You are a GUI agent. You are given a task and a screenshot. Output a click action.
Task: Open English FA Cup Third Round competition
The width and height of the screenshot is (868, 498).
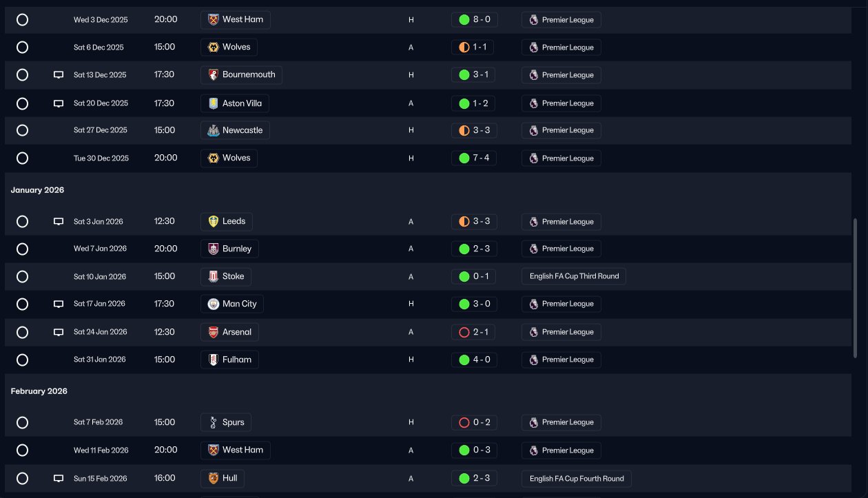[x=574, y=276]
